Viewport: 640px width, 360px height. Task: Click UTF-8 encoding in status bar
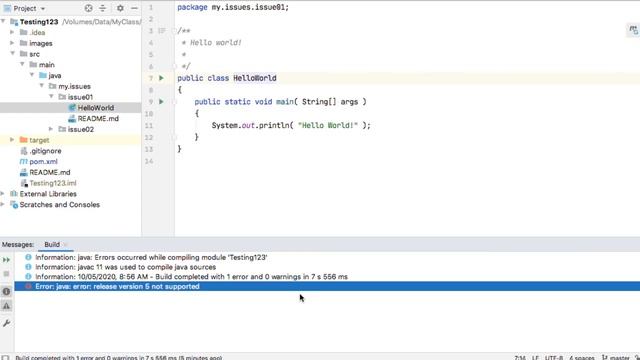pos(554,358)
